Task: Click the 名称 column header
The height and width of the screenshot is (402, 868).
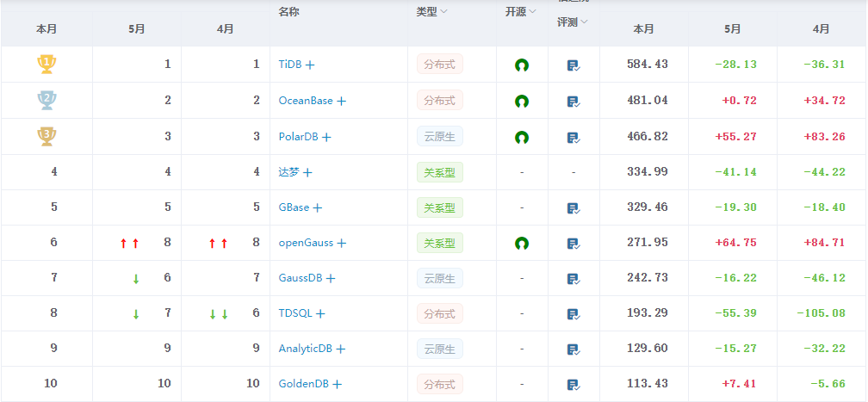Action: tap(289, 12)
